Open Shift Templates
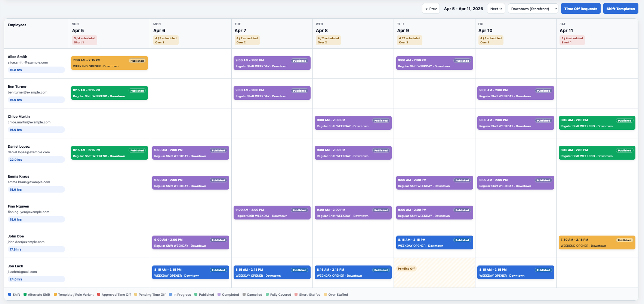This screenshot has height=304, width=644. [x=620, y=9]
